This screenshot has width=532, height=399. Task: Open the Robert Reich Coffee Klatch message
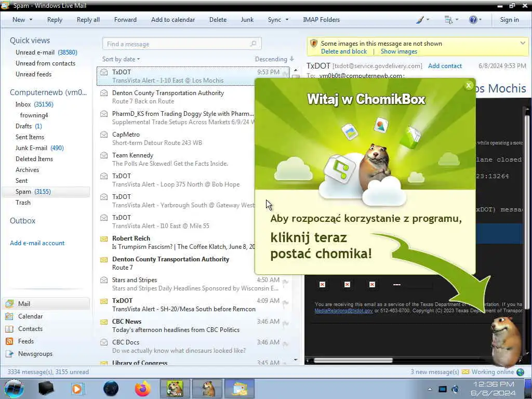193,243
